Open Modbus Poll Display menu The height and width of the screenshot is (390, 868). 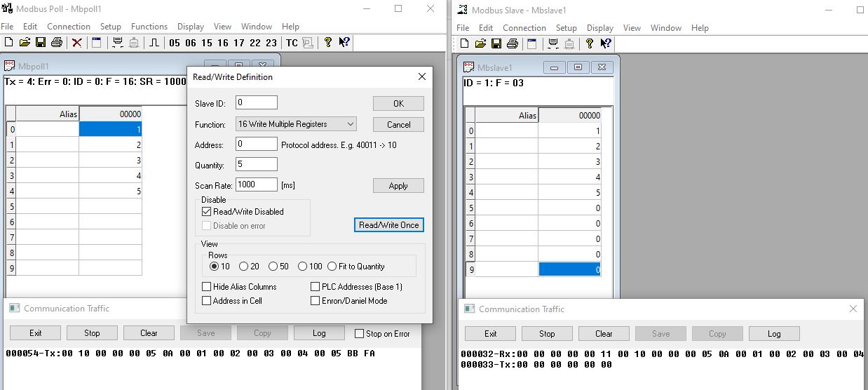pyautogui.click(x=191, y=27)
